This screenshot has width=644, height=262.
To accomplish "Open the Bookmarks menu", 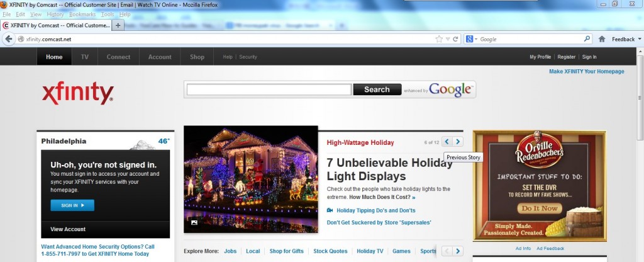I will tap(82, 14).
